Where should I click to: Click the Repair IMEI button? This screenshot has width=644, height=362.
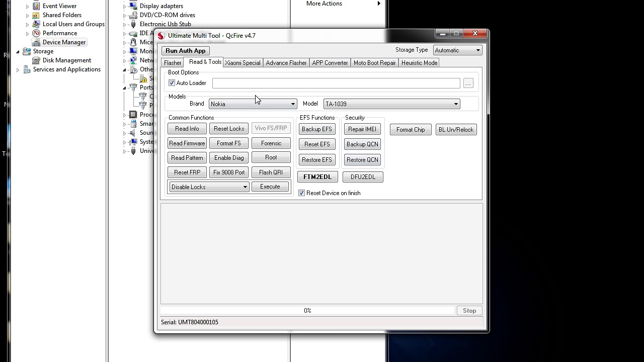click(362, 129)
